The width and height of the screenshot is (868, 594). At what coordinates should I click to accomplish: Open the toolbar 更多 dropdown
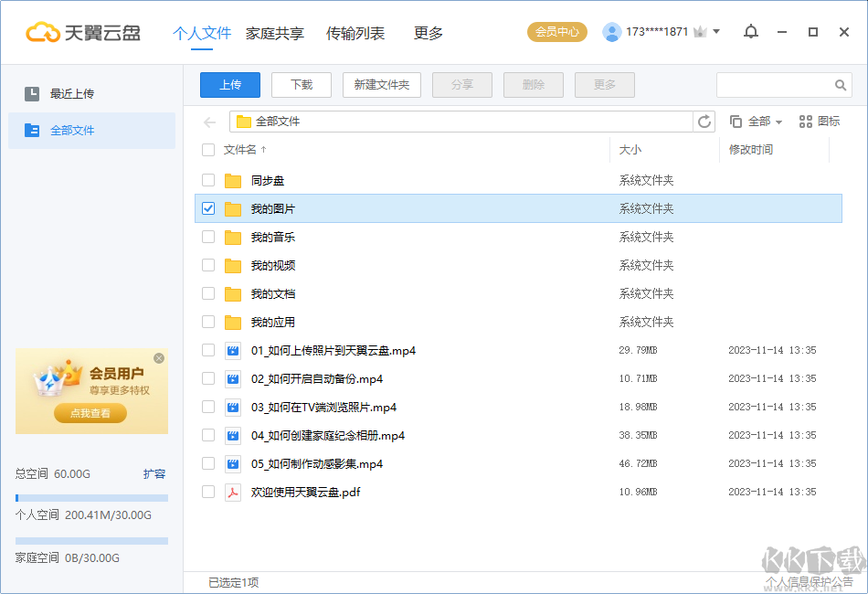pos(604,84)
